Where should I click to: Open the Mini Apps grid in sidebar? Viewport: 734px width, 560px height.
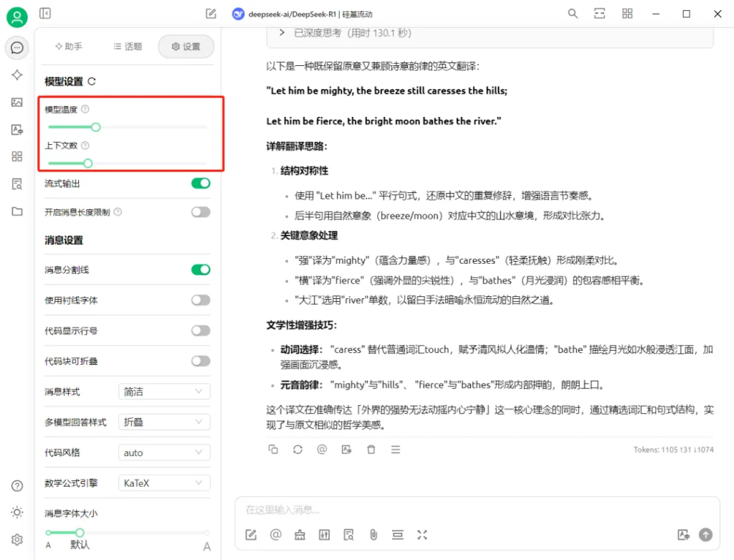pos(16,155)
